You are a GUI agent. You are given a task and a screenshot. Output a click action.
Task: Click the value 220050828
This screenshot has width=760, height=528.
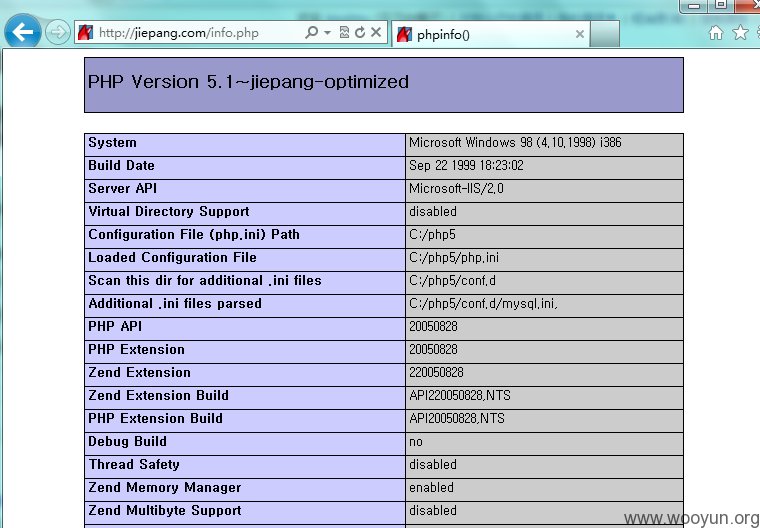tap(436, 372)
